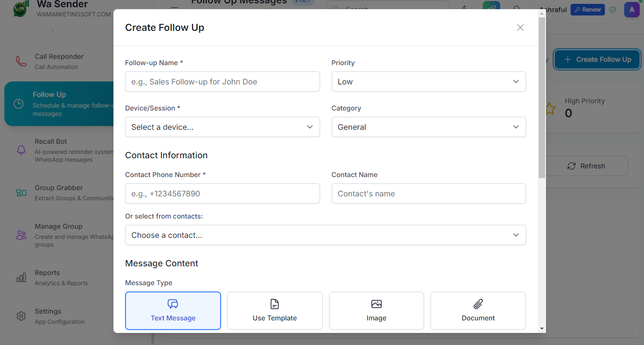This screenshot has width=644, height=345.
Task: Expand the Category selection dropdown
Action: click(x=428, y=127)
